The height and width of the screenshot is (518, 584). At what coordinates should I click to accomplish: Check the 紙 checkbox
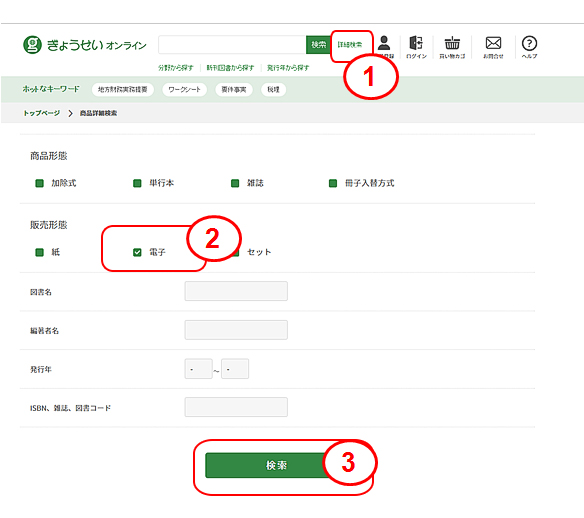pyautogui.click(x=39, y=252)
